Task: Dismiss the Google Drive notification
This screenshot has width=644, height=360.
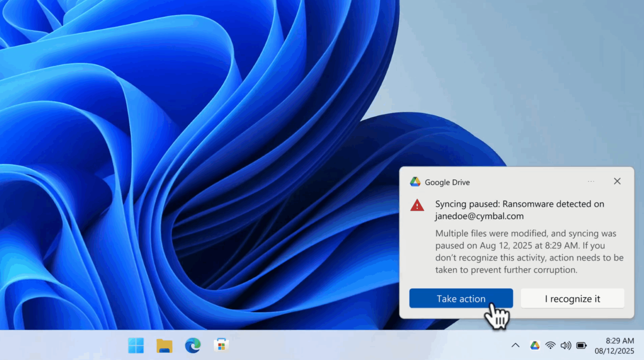Action: pyautogui.click(x=617, y=181)
